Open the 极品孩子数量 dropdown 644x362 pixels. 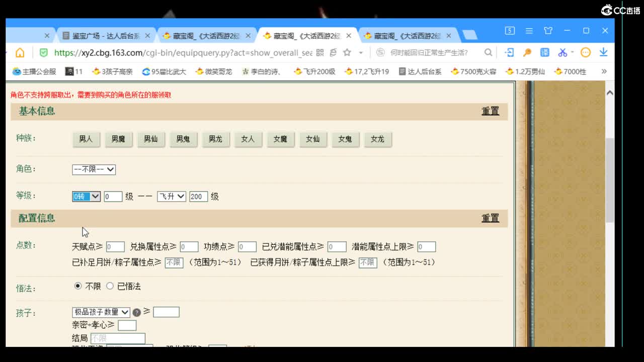(101, 312)
